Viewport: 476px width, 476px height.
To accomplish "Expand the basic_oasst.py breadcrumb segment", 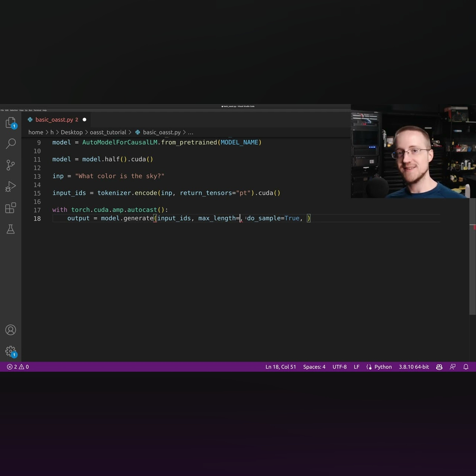I will pyautogui.click(x=162, y=132).
